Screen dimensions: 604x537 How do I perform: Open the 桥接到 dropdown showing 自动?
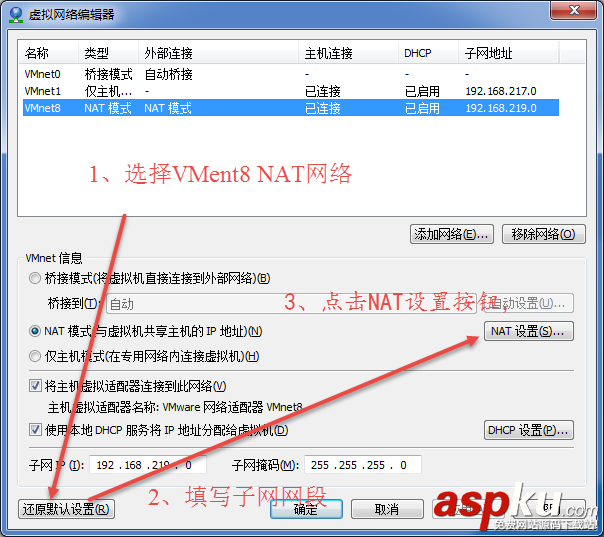coord(291,304)
